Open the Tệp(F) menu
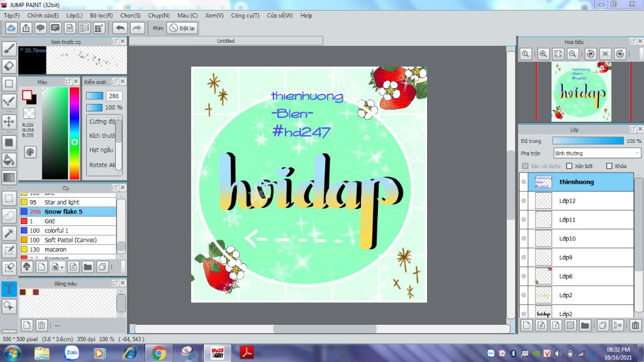 [x=12, y=15]
